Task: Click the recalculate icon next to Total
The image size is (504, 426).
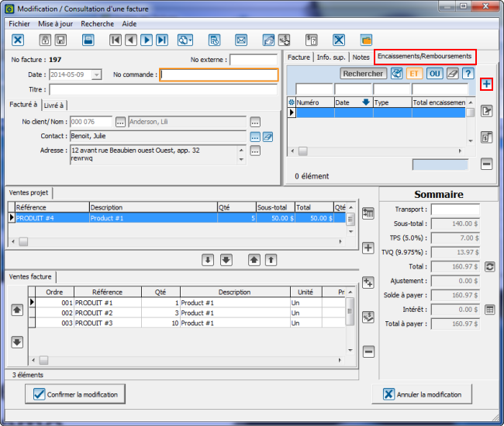Action: coord(489,266)
